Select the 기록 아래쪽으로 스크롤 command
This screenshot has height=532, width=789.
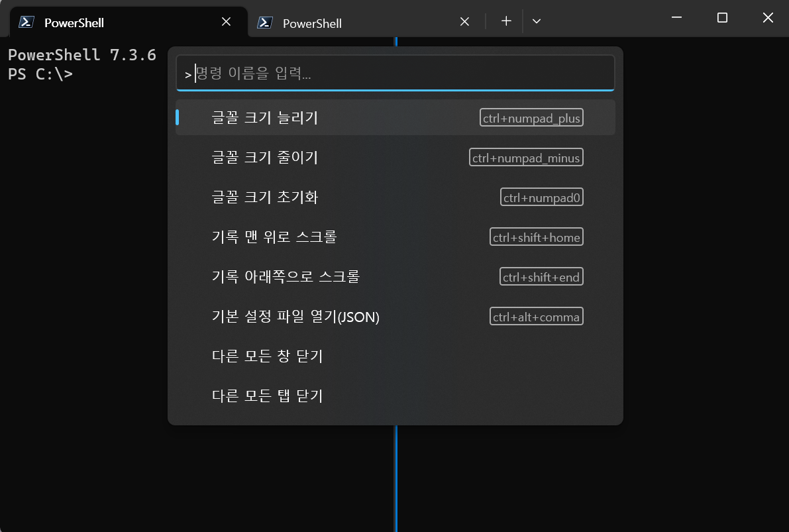point(395,276)
